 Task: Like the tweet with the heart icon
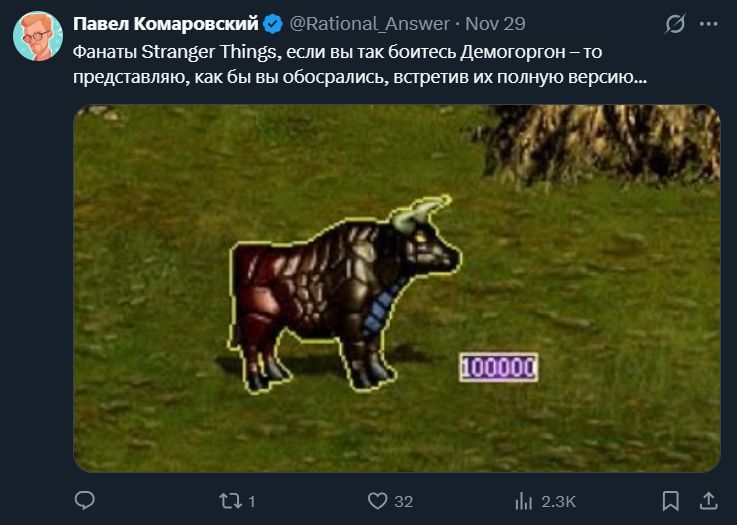click(377, 501)
